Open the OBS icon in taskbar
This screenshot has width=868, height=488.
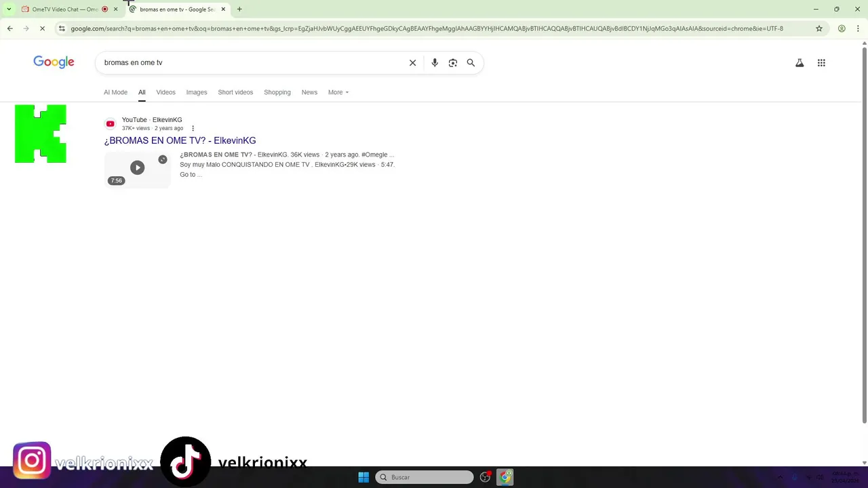[x=485, y=477]
